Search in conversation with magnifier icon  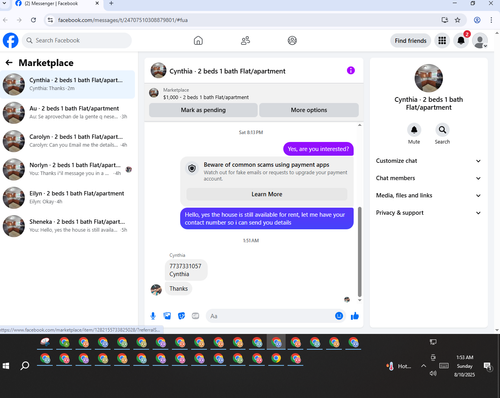442,130
